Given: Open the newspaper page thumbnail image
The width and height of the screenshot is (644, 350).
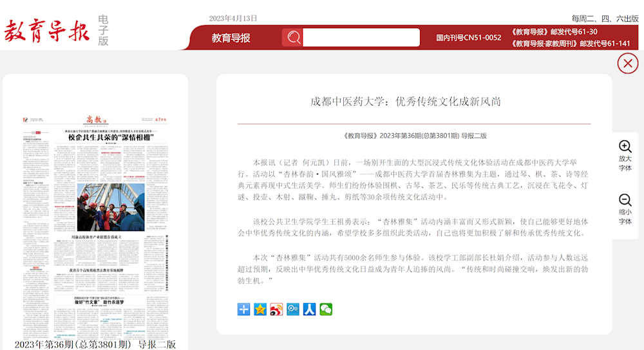Looking at the screenshot, I should (x=95, y=225).
